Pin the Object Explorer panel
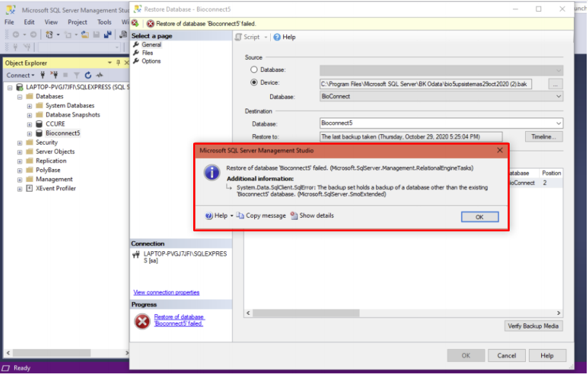Image resolution: width=588 pixels, height=374 pixels. pos(118,63)
